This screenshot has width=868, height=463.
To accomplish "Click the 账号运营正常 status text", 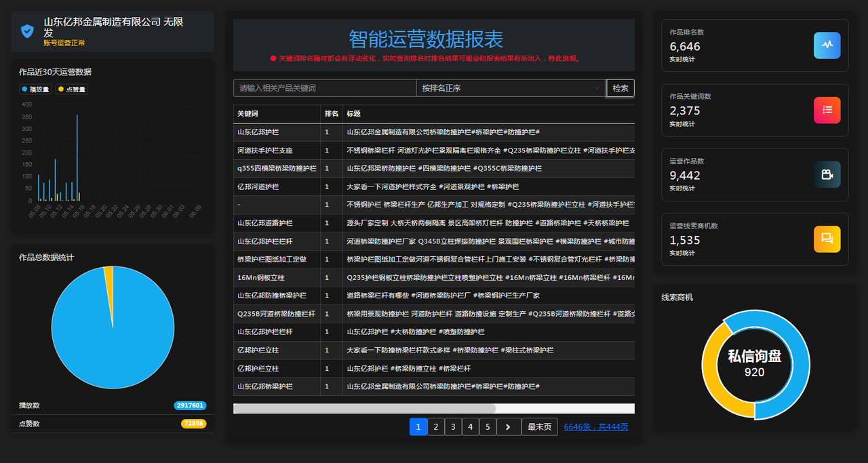I will [64, 43].
